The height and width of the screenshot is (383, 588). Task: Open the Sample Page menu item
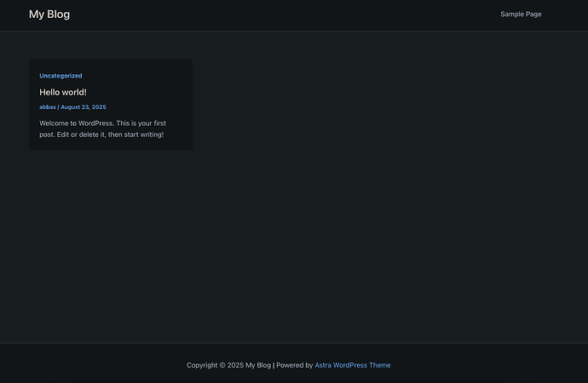pos(521,14)
